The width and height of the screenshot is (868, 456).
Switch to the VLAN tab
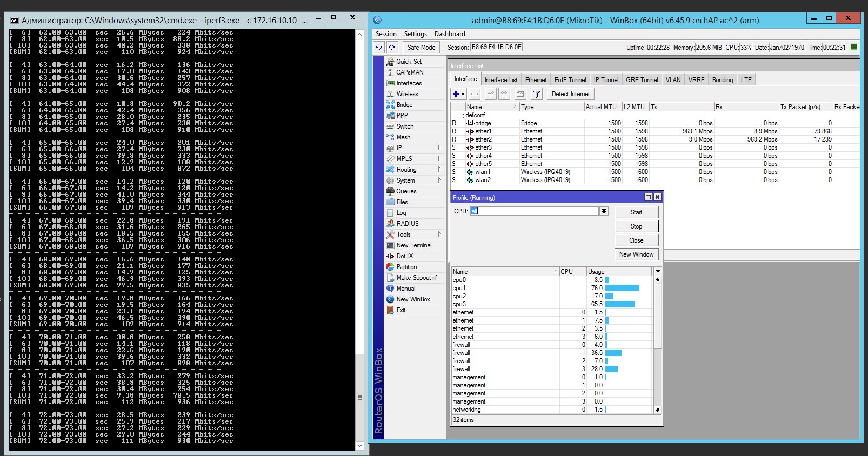pos(673,80)
